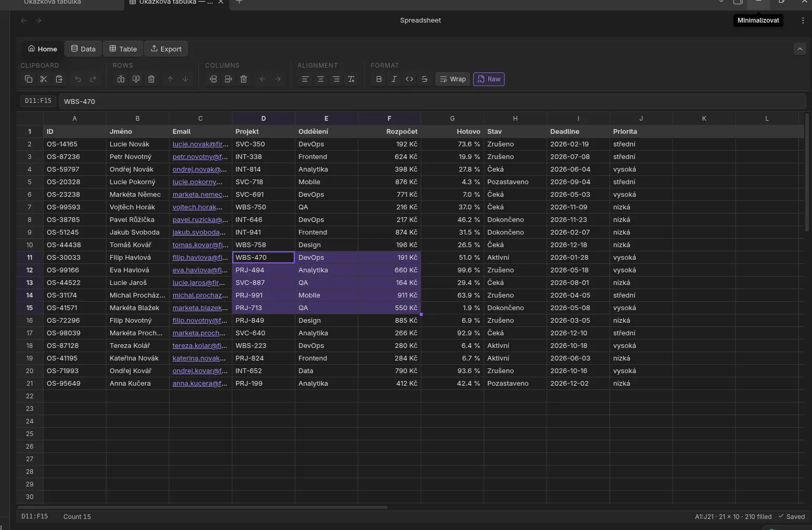The image size is (812, 530).
Task: Click the fill handle below cell F15
Action: [x=421, y=314]
